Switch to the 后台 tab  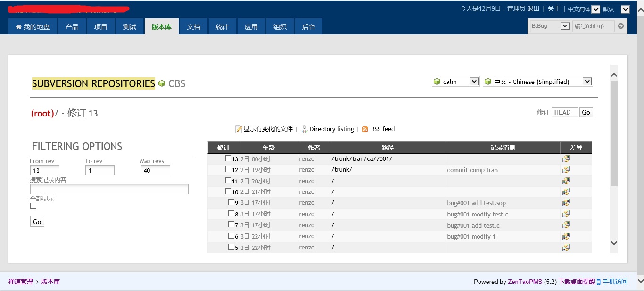coord(309,27)
